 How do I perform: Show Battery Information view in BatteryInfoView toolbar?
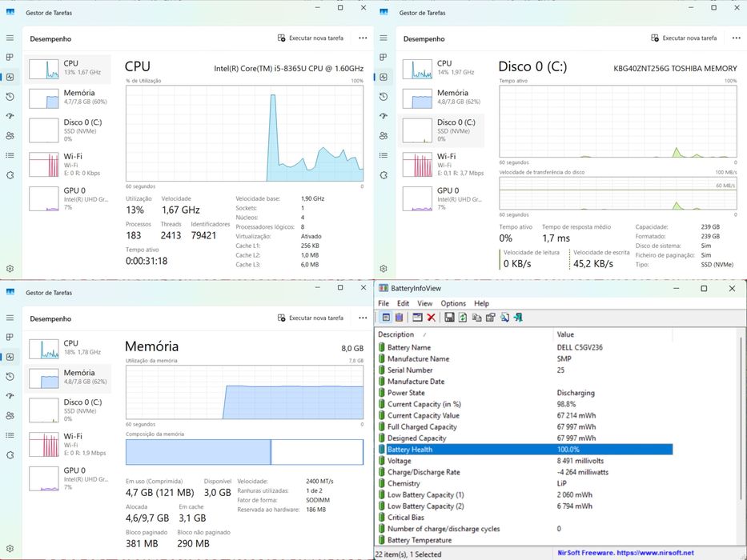[386, 318]
